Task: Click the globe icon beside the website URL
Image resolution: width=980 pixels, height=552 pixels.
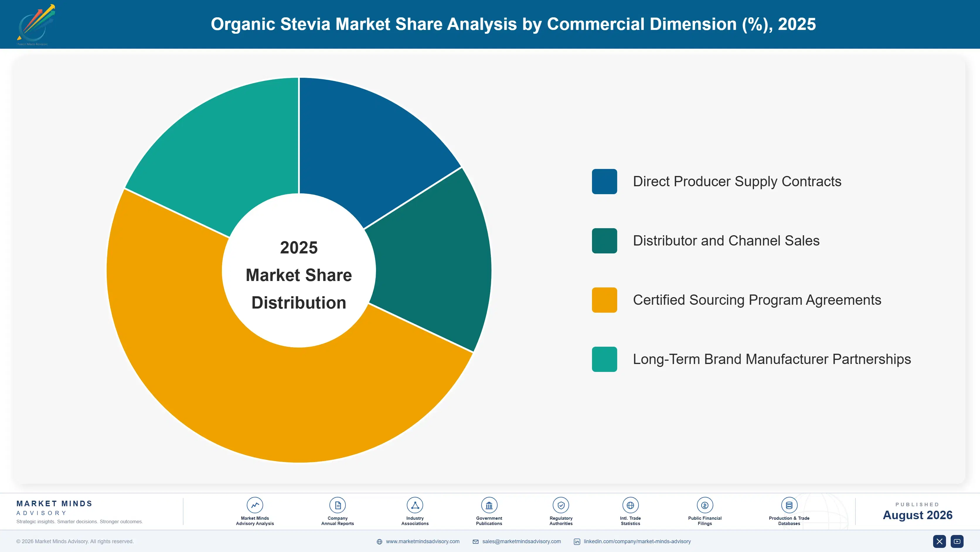Action: (379, 542)
